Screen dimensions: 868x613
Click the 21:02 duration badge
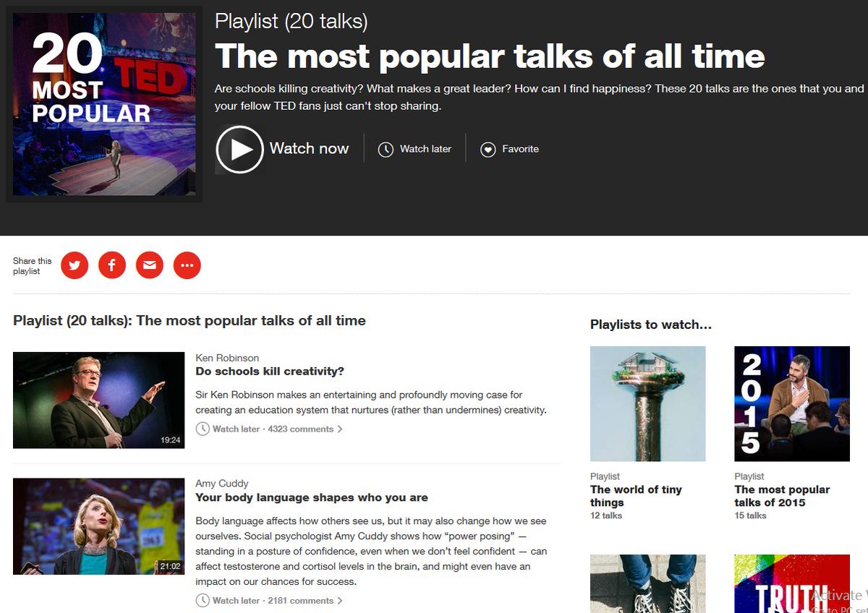pyautogui.click(x=171, y=566)
